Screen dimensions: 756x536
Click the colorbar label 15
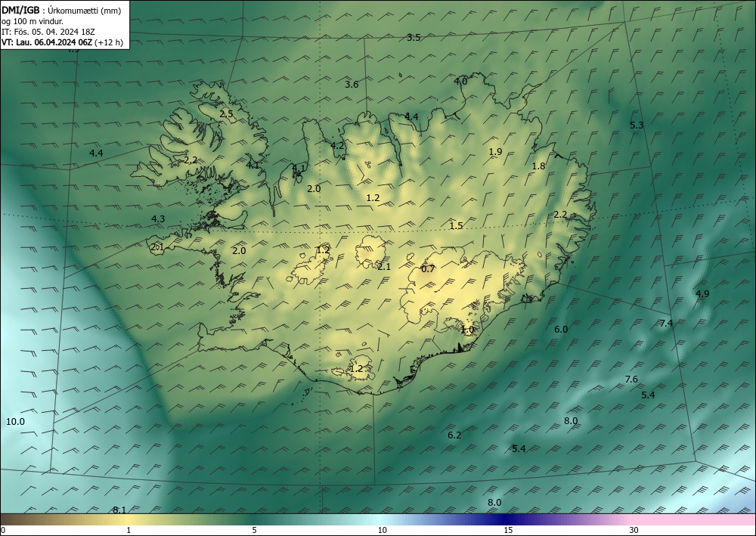pos(508,531)
